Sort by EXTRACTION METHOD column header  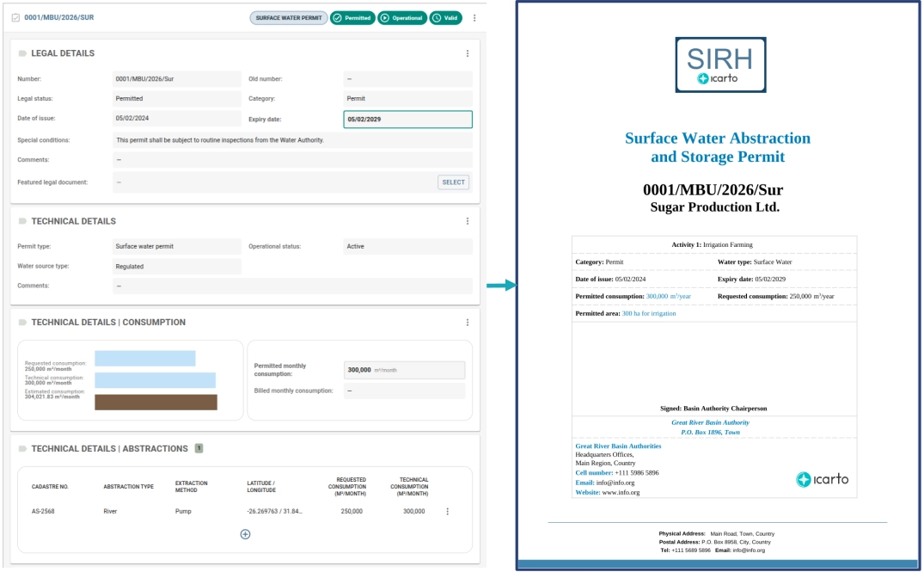(192, 487)
